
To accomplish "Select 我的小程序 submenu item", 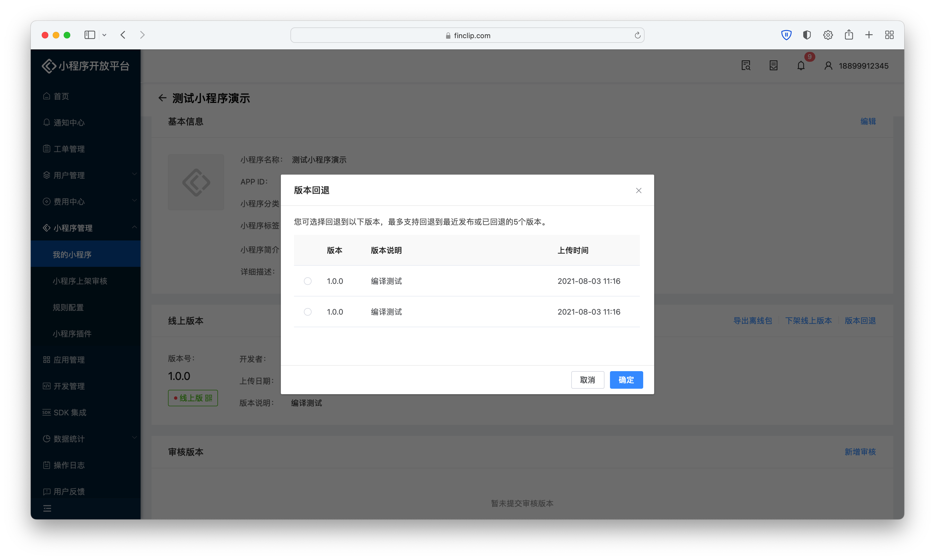I will pyautogui.click(x=86, y=254).
